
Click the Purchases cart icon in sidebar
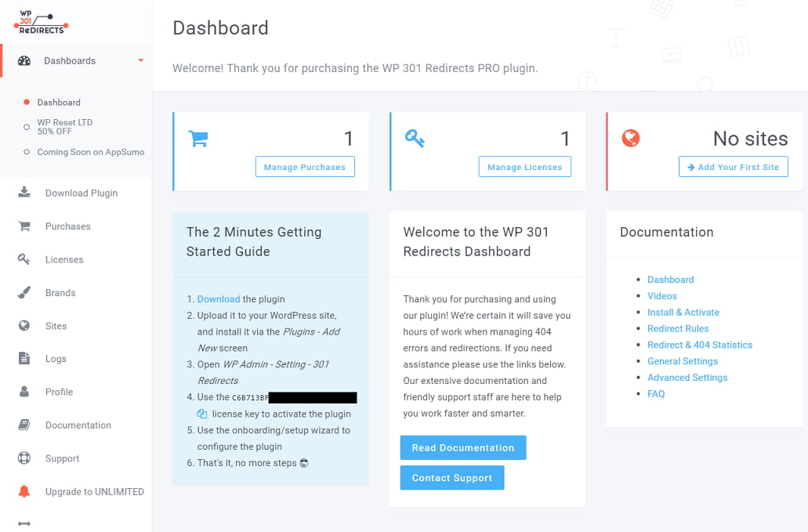(x=24, y=226)
